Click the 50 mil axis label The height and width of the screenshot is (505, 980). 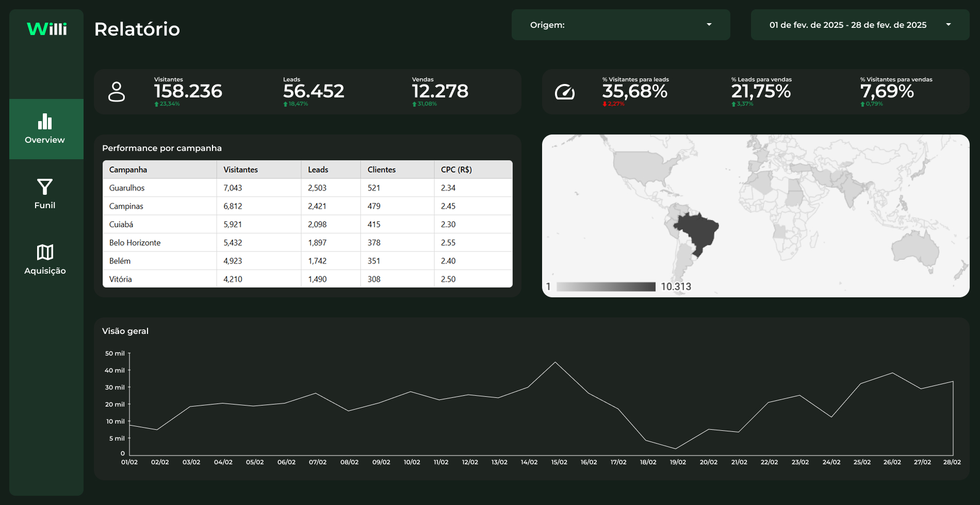(x=115, y=353)
